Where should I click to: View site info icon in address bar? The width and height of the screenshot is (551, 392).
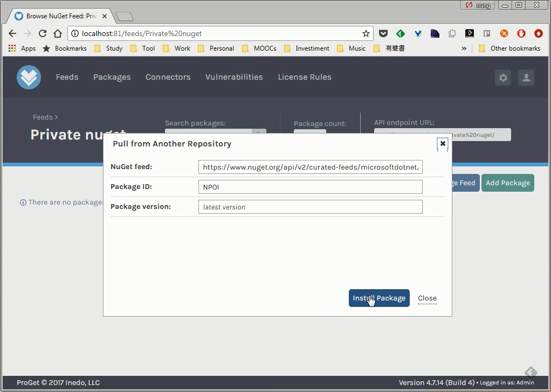pos(75,33)
